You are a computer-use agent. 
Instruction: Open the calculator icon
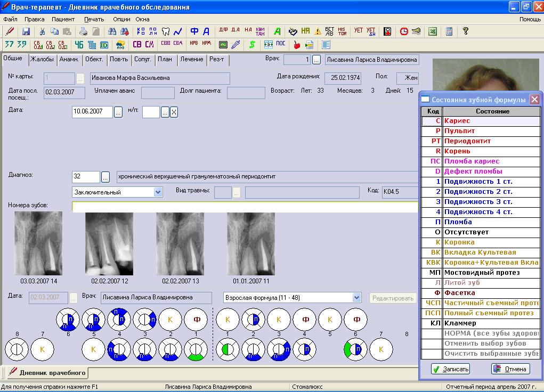(x=449, y=31)
